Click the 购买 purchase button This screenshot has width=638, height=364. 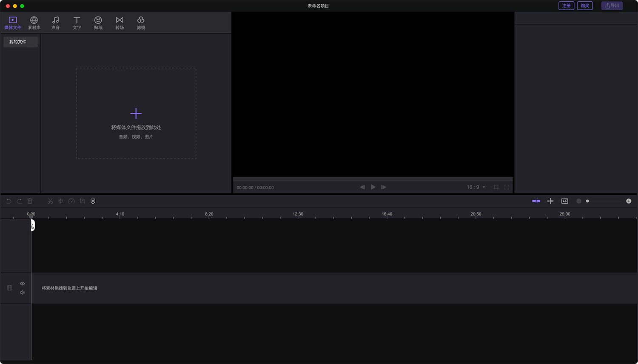[585, 6]
